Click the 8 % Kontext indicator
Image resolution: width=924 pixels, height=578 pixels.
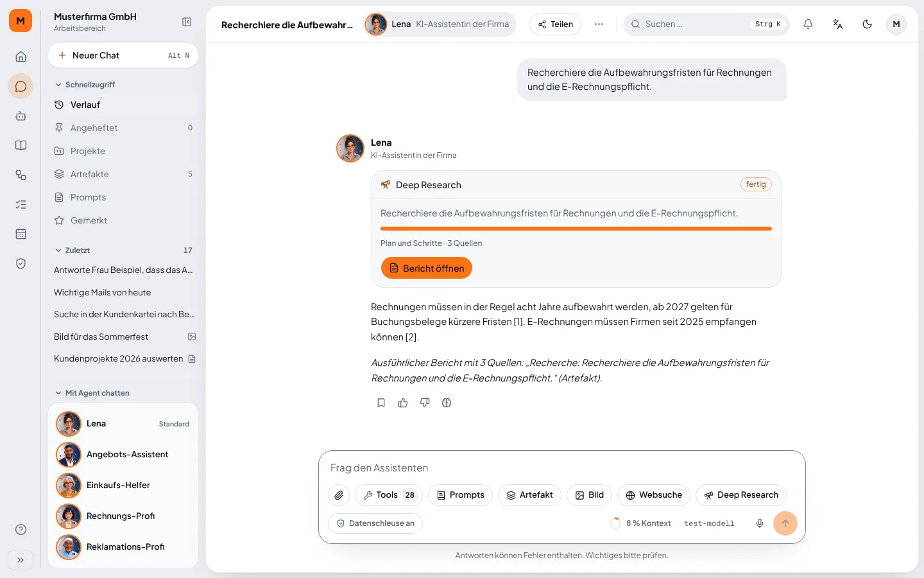pos(640,523)
